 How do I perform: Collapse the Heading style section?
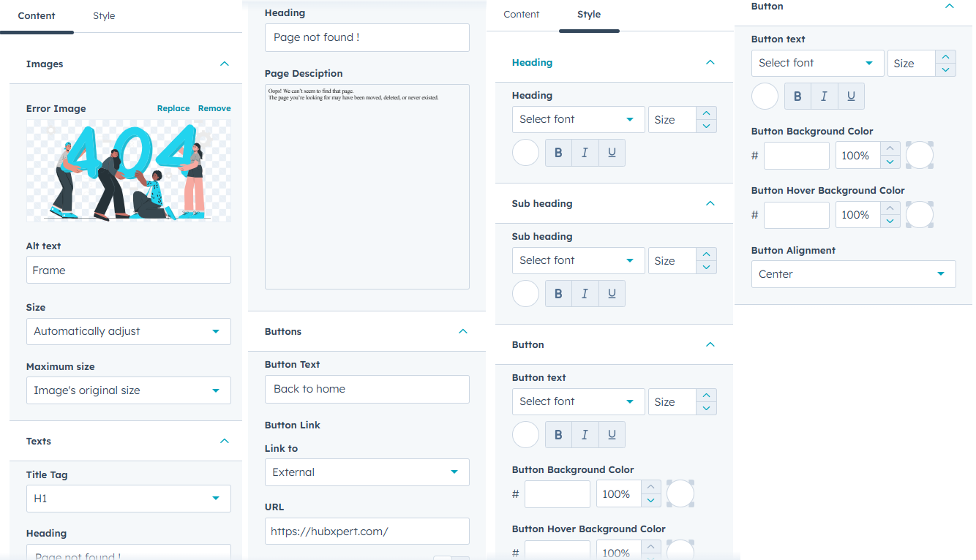[710, 62]
